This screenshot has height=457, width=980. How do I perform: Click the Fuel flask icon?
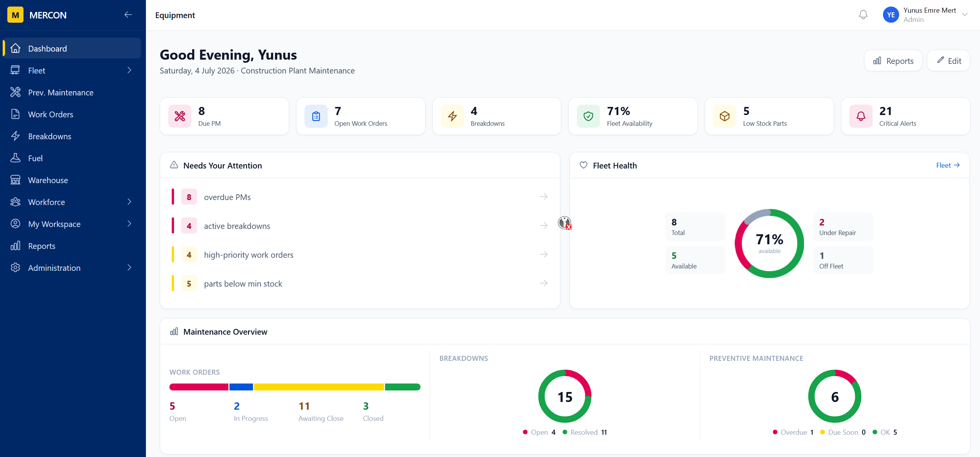tap(15, 158)
